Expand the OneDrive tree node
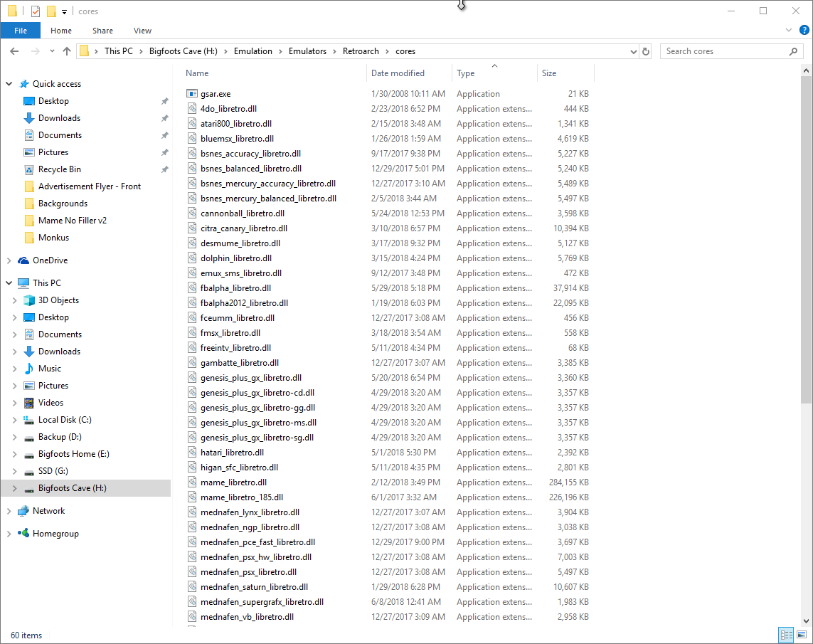This screenshot has height=644, width=813. click(x=9, y=261)
